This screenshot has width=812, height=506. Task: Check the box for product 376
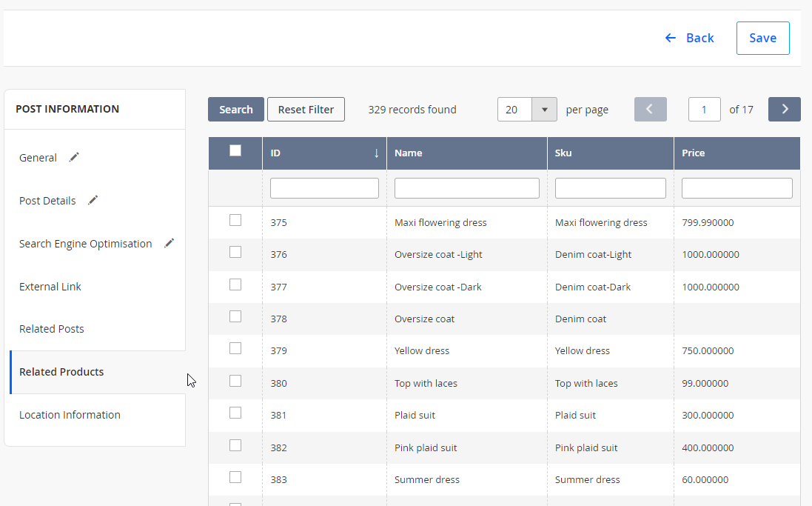(235, 252)
